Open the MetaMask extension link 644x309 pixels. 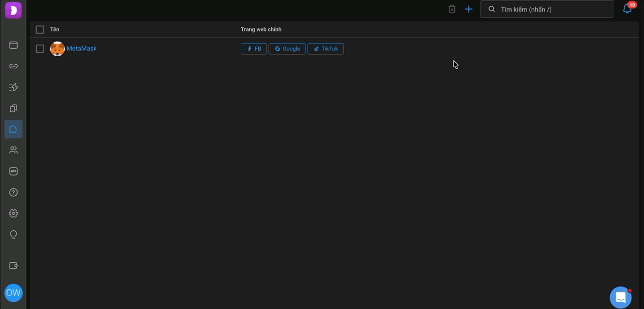coord(82,49)
